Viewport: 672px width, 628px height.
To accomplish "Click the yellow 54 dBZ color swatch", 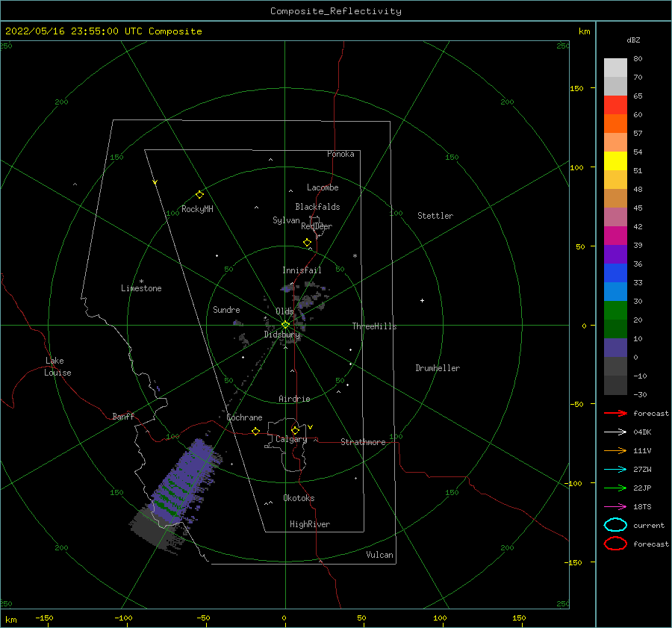I will pos(615,161).
